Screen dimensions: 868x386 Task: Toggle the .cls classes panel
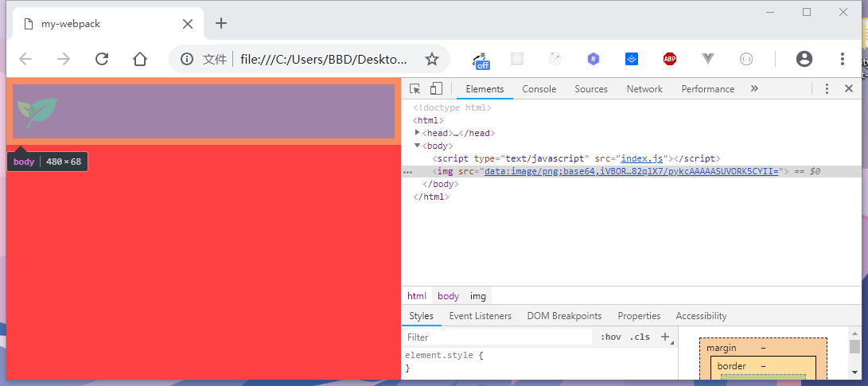[x=640, y=337]
